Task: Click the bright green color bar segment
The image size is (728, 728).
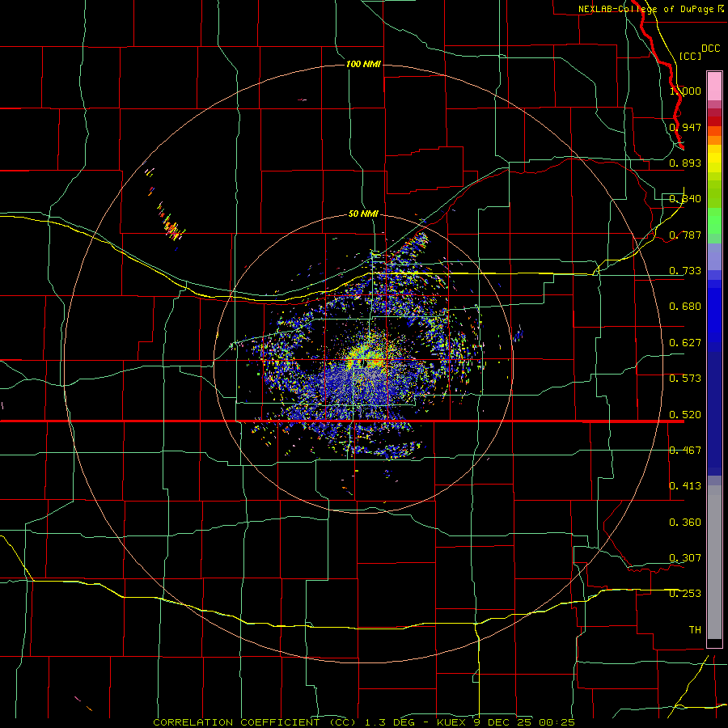Action: (x=714, y=221)
